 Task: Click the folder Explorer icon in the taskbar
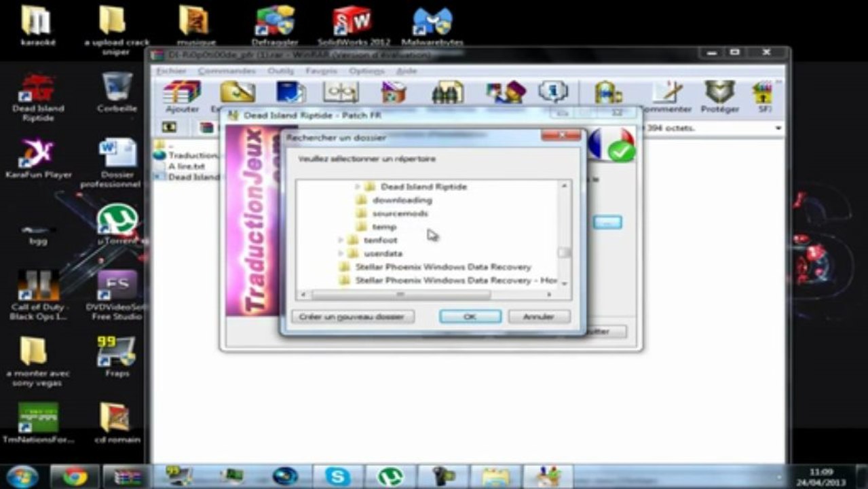pos(495,477)
